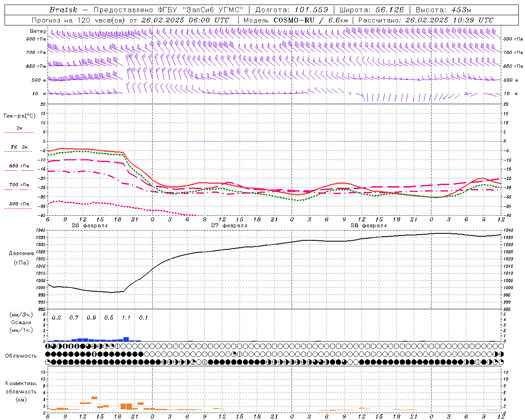The height and width of the screenshot is (420, 525).
Task: Click the Широта 56.126 header field
Action: pos(371,10)
